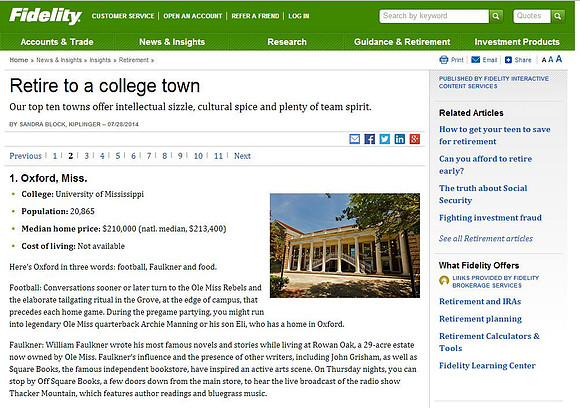Screen dimensions: 580x408
Task: Click See all Retirement articles
Action: [486, 239]
